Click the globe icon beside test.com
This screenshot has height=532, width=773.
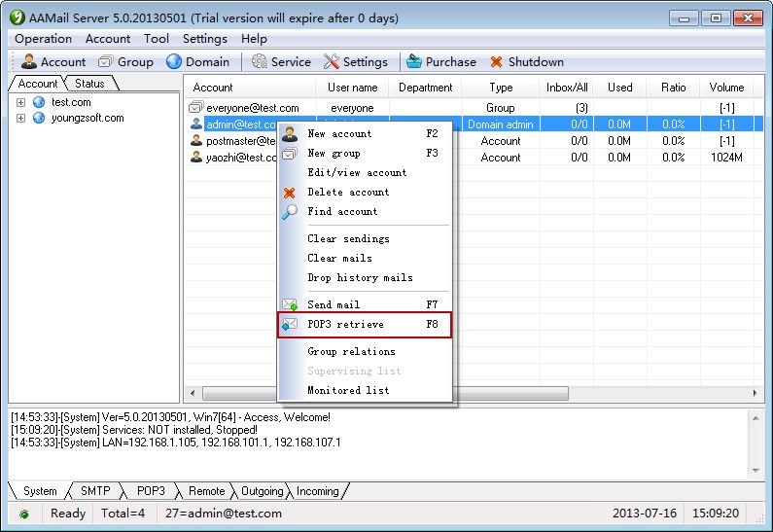point(39,102)
